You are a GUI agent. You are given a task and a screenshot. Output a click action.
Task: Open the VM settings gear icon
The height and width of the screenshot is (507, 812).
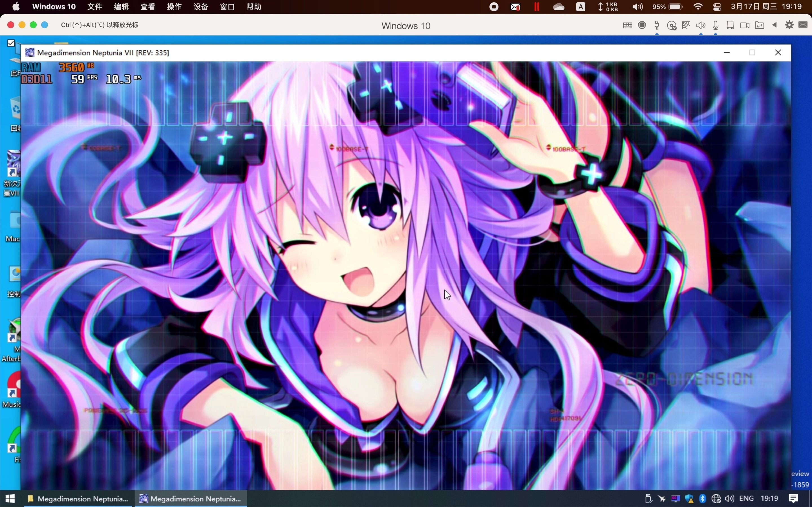click(x=789, y=25)
